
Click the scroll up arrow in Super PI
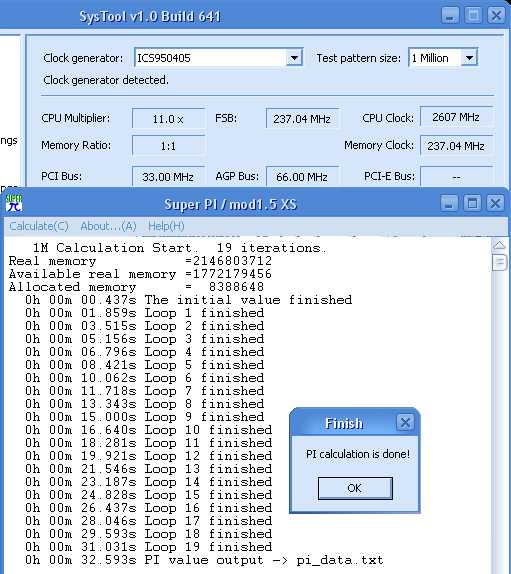coord(499,245)
